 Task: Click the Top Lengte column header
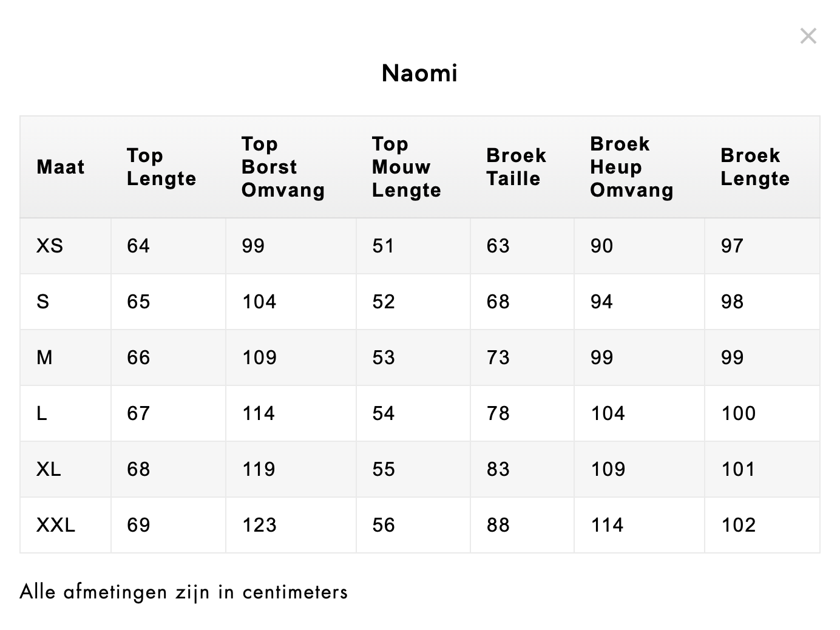[161, 167]
